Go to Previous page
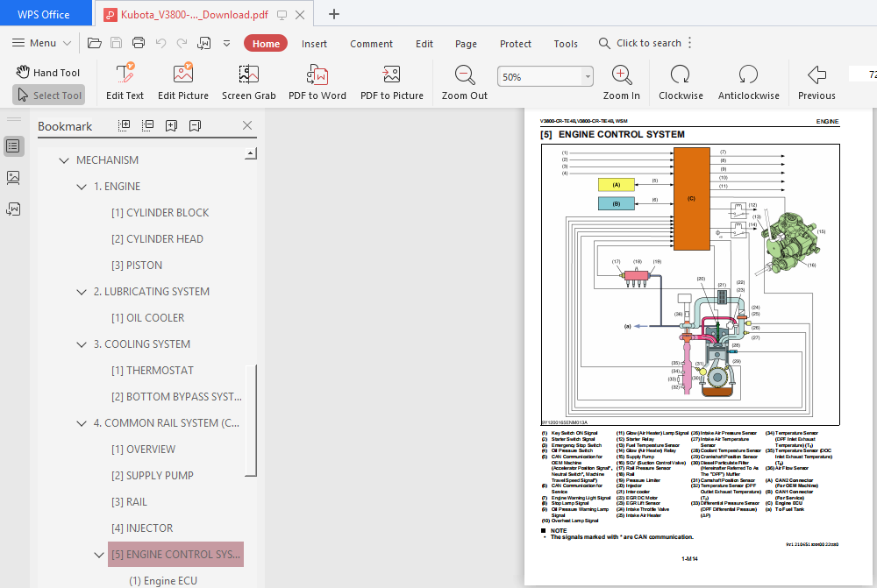Image resolution: width=877 pixels, height=588 pixels. point(816,81)
